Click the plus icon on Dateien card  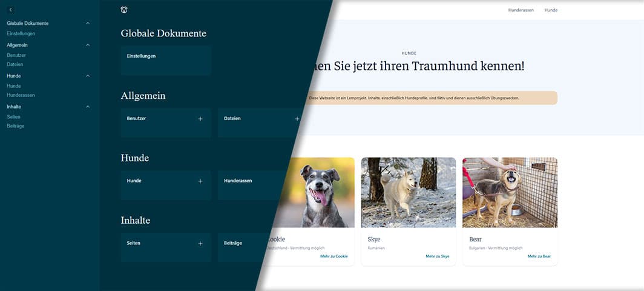tap(297, 119)
